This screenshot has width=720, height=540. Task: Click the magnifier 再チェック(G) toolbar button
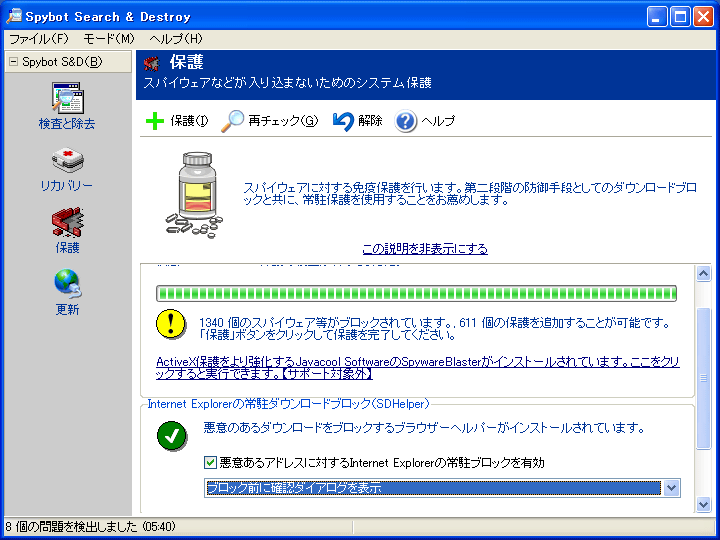(x=270, y=121)
